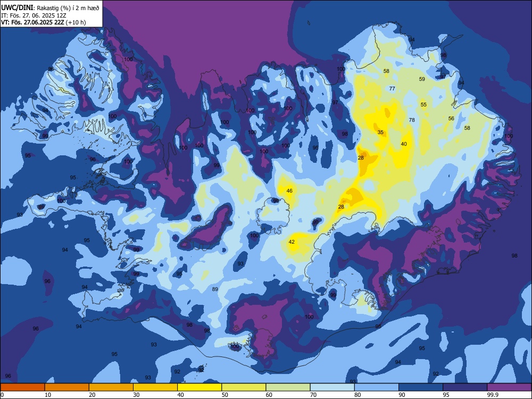Viewport: 532px width, 399px height.
Task: Click the legend label 50
Action: point(225,395)
